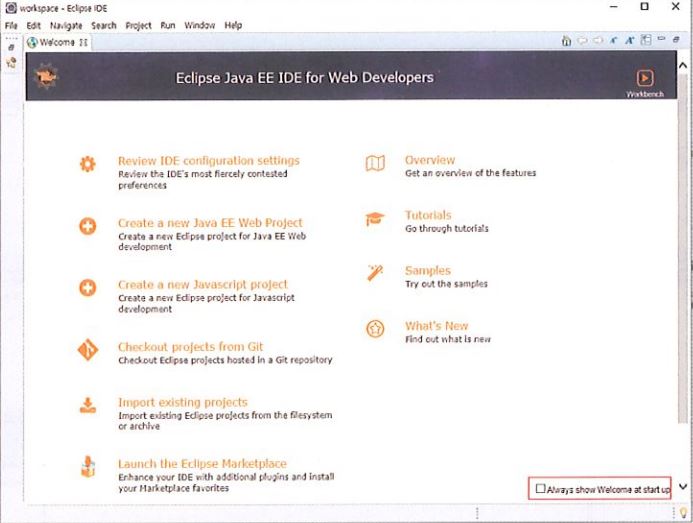693x523 pixels.
Task: Open the File menu
Action: [x=11, y=26]
